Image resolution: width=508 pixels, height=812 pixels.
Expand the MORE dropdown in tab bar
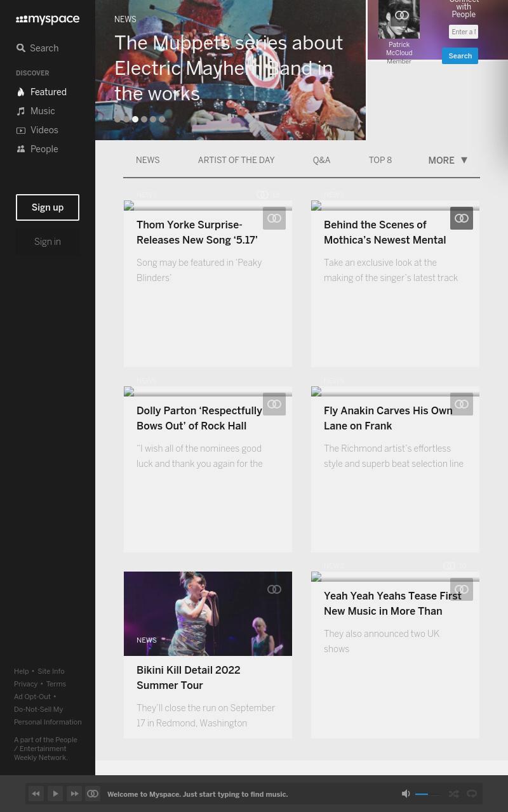pos(448,160)
